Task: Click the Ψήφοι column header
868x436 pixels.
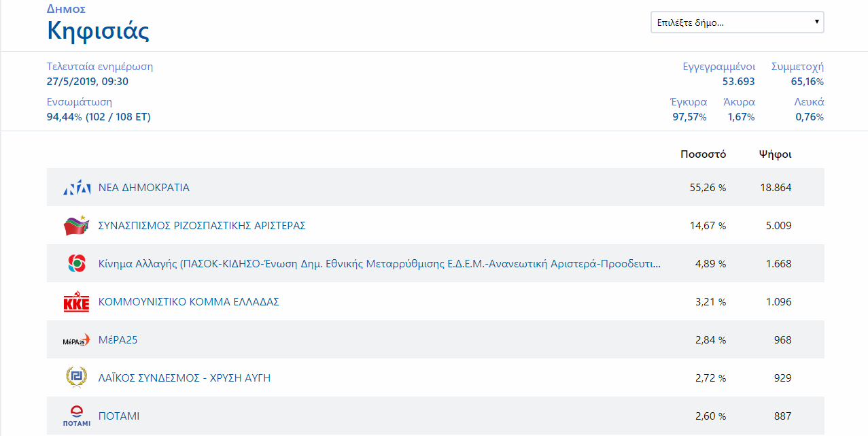Action: click(775, 154)
